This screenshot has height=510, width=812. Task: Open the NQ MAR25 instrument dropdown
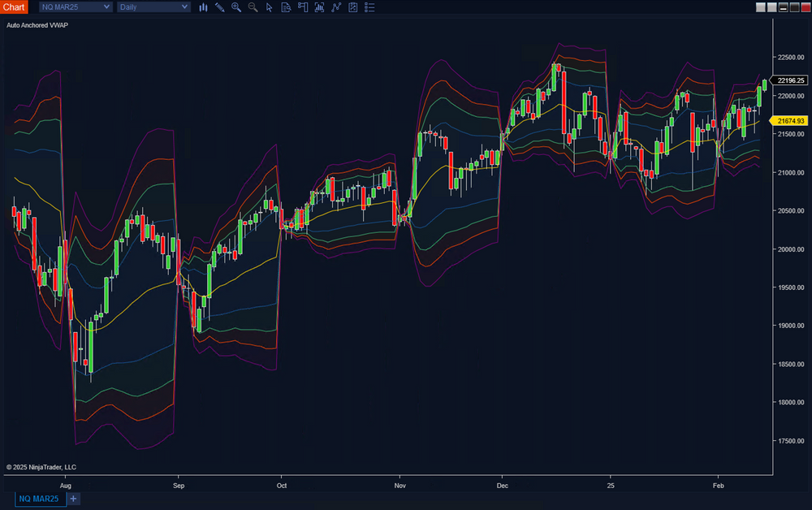pyautogui.click(x=75, y=6)
